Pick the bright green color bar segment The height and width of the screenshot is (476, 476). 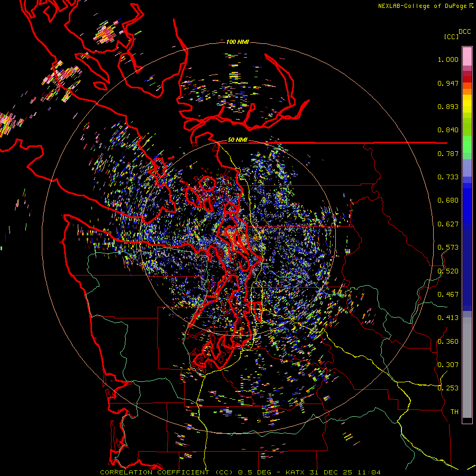467,144
